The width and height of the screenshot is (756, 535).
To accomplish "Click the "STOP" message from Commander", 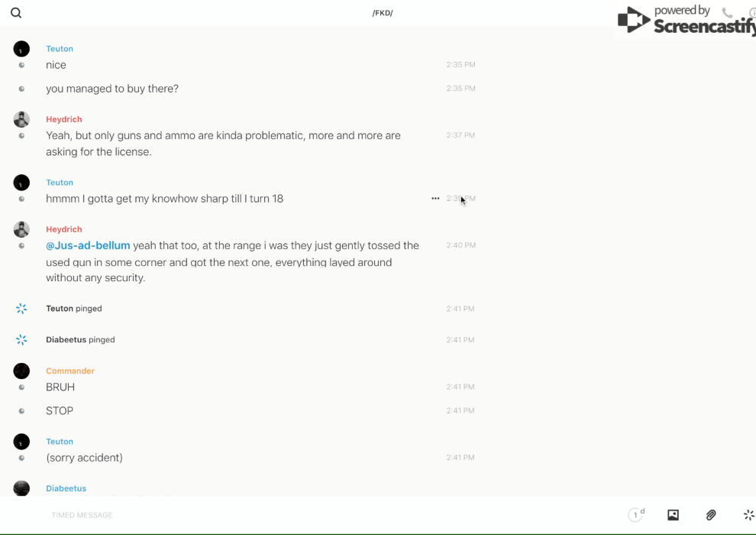I will [60, 411].
